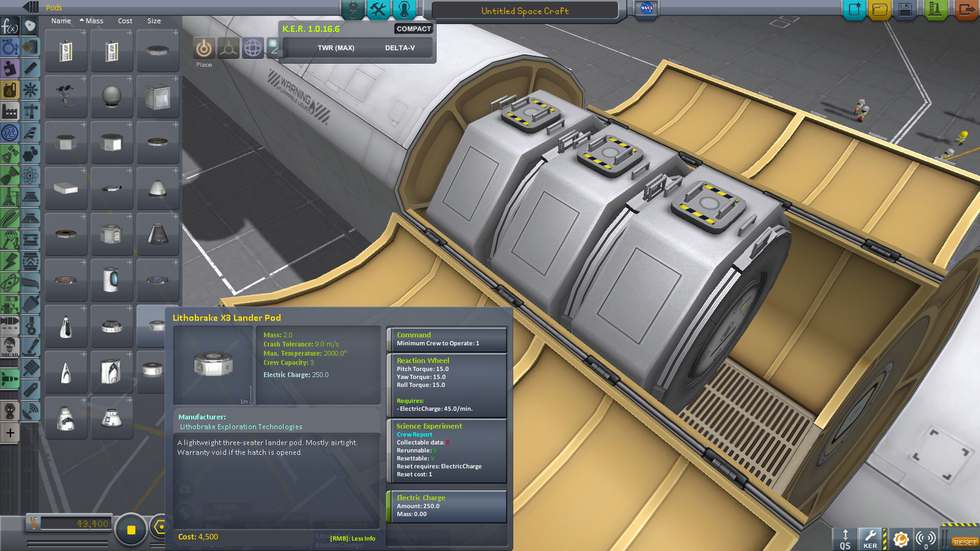The image size is (980, 551).
Task: Click Lithobrake Exploration Technologies manufacturer text
Action: point(241,427)
